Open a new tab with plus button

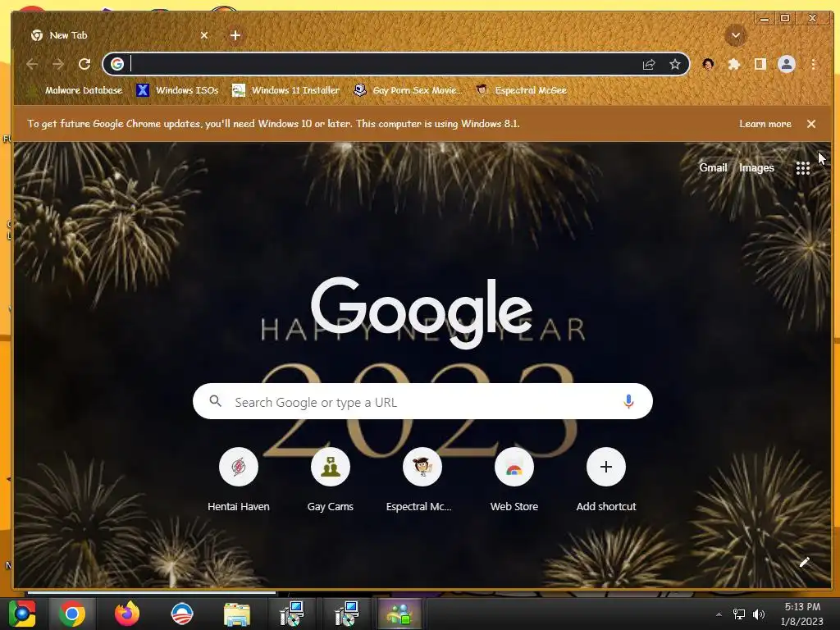[x=235, y=35]
